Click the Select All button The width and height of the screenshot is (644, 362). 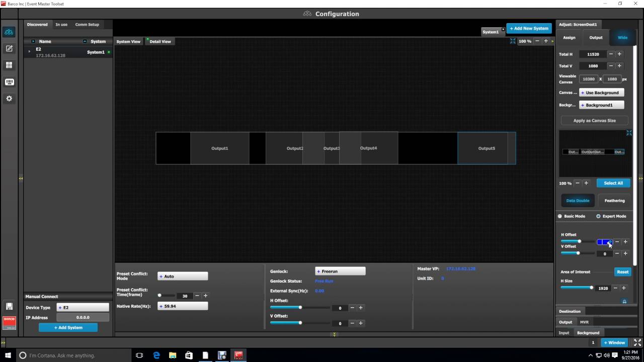point(613,183)
